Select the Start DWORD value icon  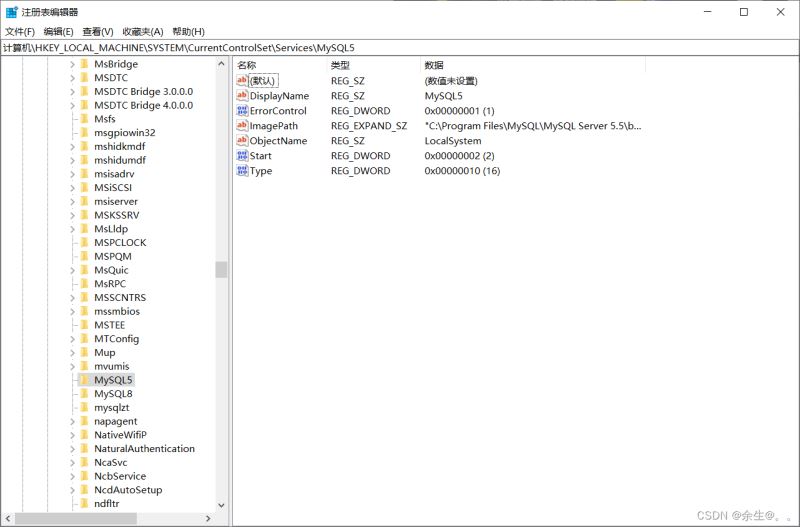pyautogui.click(x=242, y=156)
